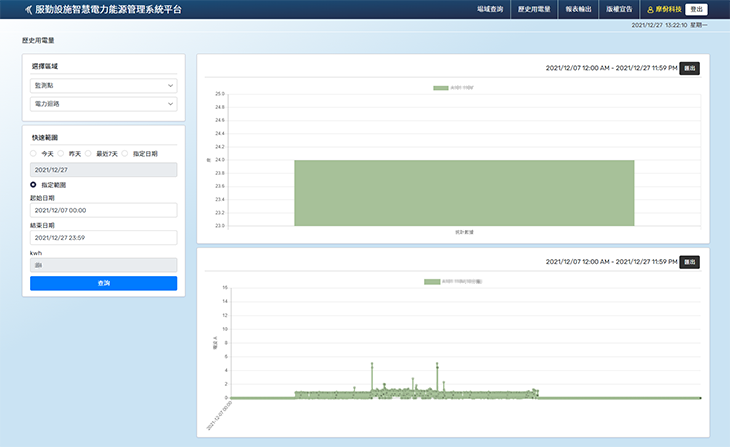Click the 2021-12-07 00:00 x-axis label
This screenshot has height=447, width=730.
point(219,416)
